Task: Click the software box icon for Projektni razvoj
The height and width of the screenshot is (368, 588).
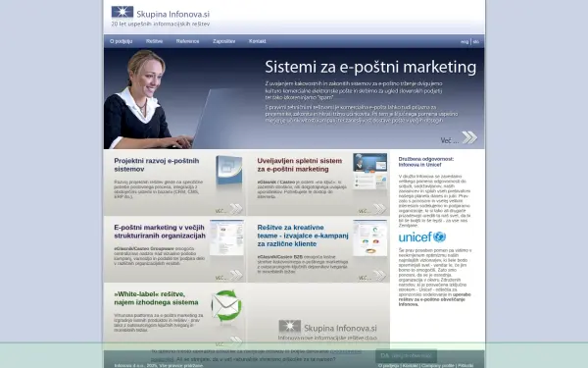Action: [229, 171]
